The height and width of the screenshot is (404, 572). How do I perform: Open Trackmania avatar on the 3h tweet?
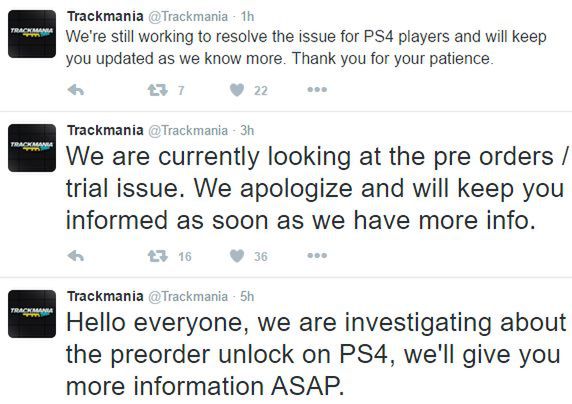coord(32,148)
